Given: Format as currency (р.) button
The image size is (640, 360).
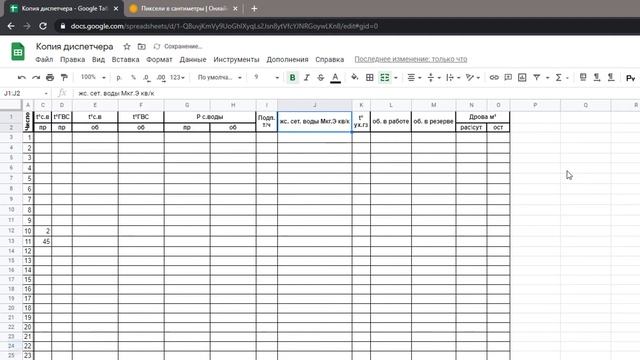Looking at the screenshot, I should click(119, 78).
